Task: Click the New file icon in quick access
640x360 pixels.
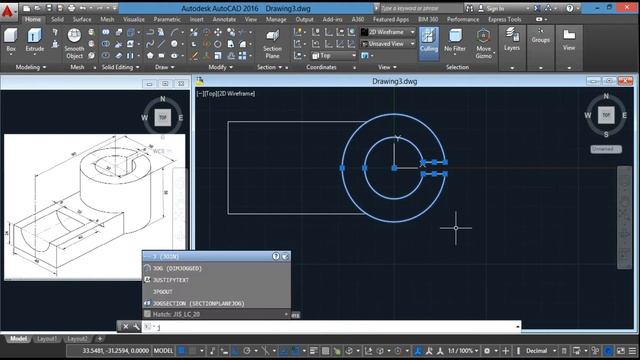Action: (27, 8)
